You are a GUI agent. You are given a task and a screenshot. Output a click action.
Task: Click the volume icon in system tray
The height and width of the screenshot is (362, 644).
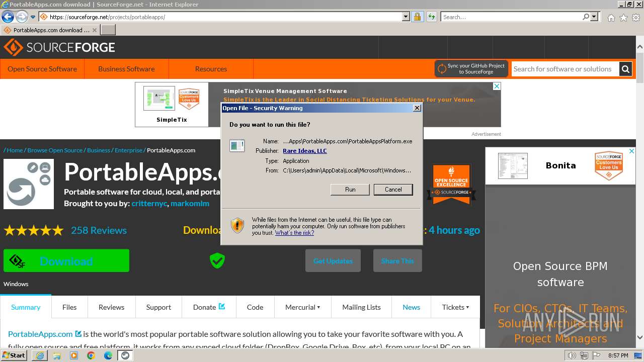tap(572, 355)
